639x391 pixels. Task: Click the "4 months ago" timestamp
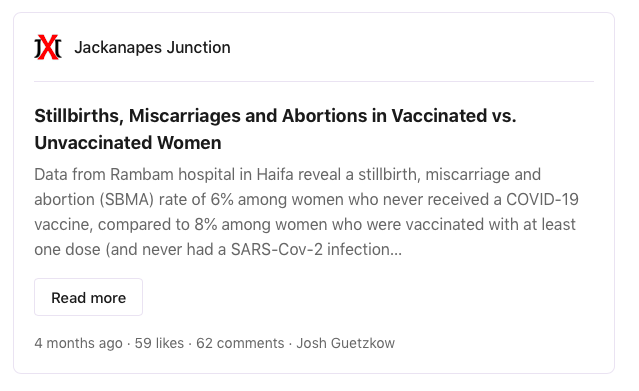pos(78,343)
